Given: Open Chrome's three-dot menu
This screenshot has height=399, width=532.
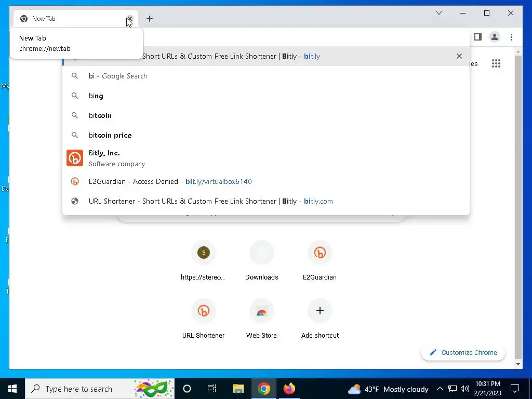Looking at the screenshot, I should pos(511,37).
